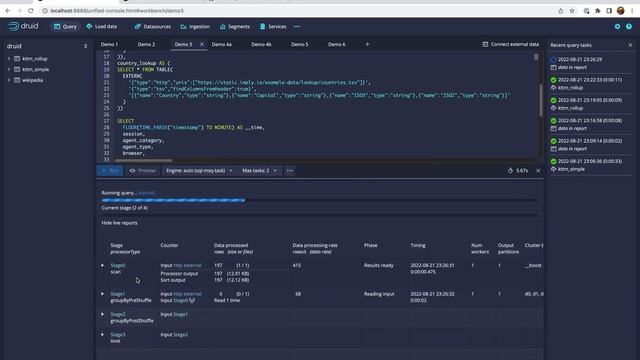Click Connect external data
640x360 pixels.
coord(510,44)
